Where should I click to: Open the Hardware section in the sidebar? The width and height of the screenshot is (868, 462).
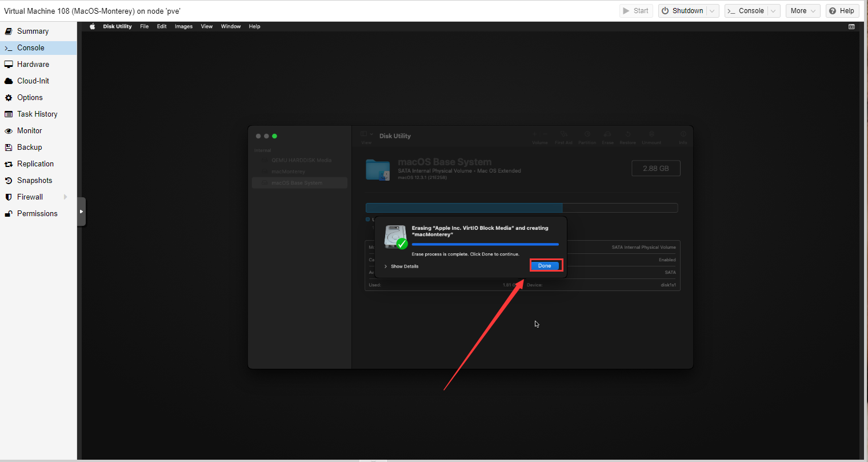tap(33, 65)
